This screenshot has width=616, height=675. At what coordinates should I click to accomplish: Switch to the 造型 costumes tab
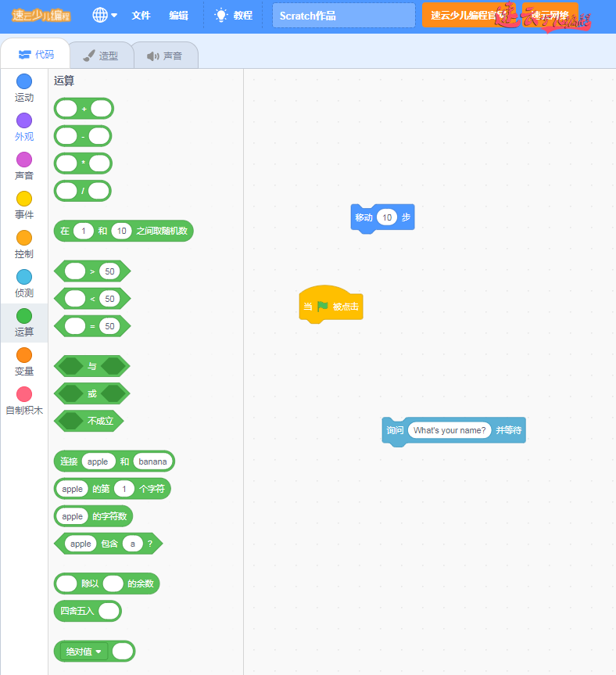pos(102,56)
